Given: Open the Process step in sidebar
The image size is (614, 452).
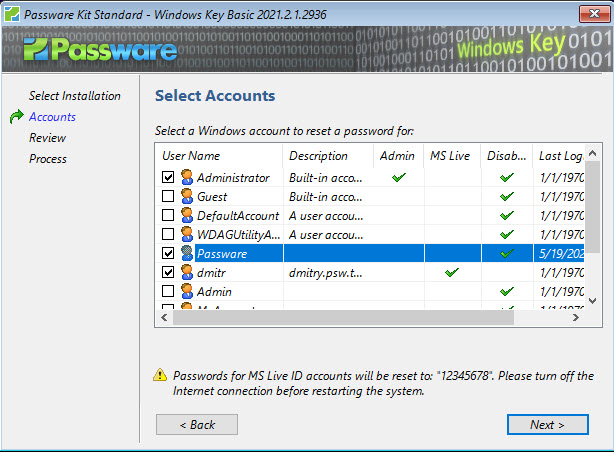Looking at the screenshot, I should 48,159.
